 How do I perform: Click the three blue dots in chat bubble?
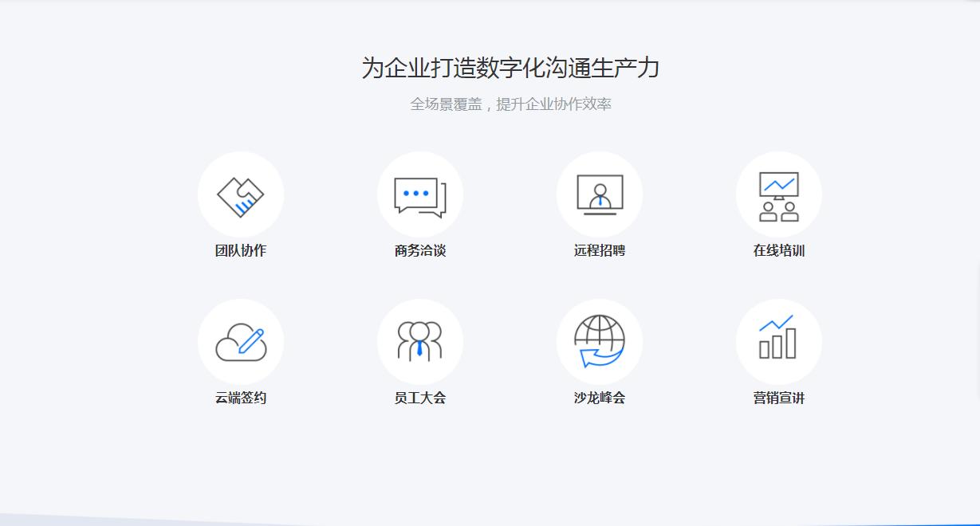click(415, 194)
